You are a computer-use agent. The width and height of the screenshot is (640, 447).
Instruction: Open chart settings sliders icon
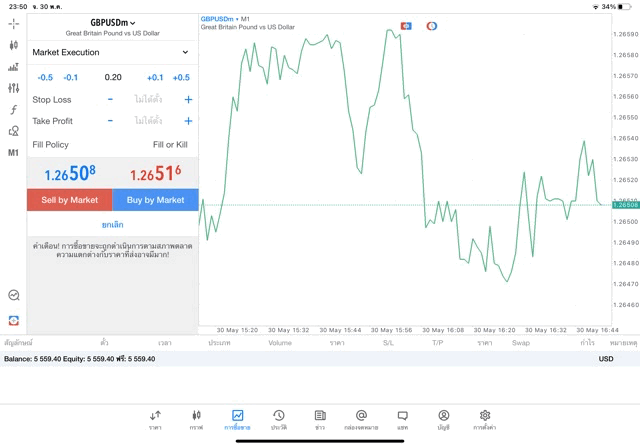[x=13, y=88]
